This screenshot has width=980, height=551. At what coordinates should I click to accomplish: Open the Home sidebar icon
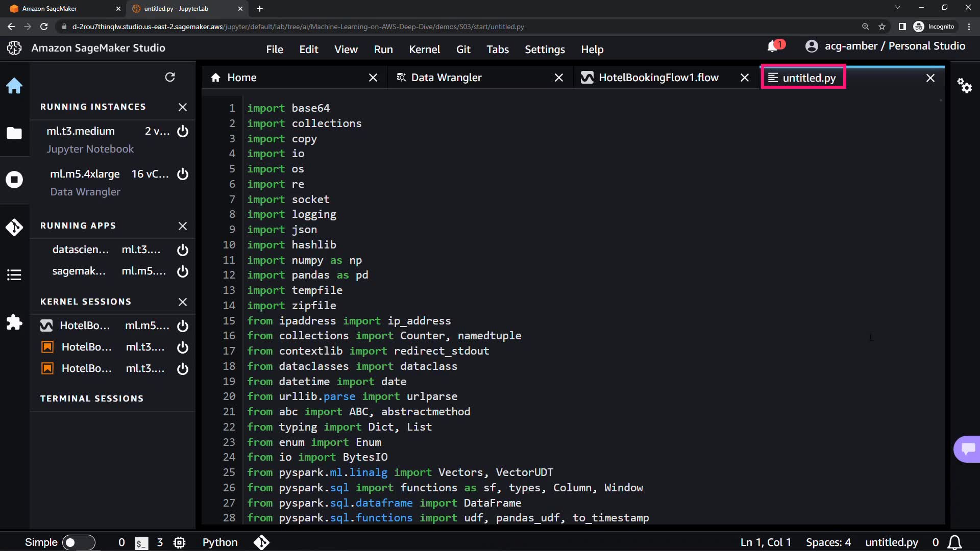(14, 85)
